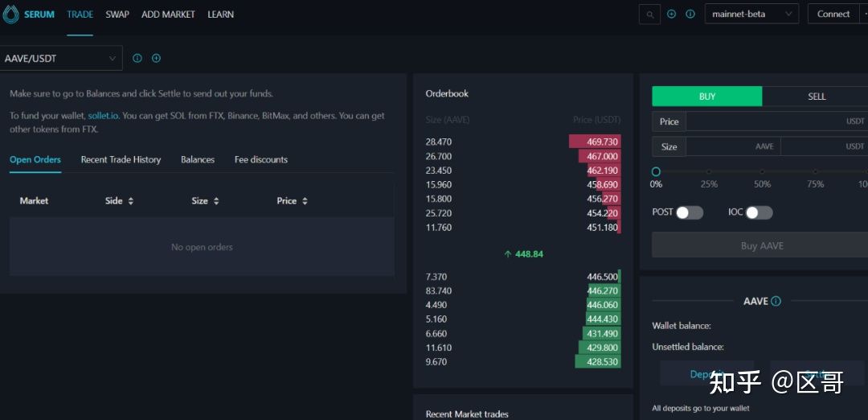Click bid size 83.740 in orderbook
Screen dimensions: 868x420
coord(439,291)
